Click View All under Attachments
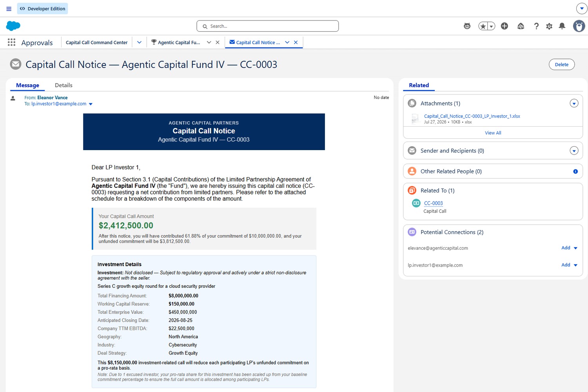This screenshot has width=588, height=392. click(x=493, y=133)
